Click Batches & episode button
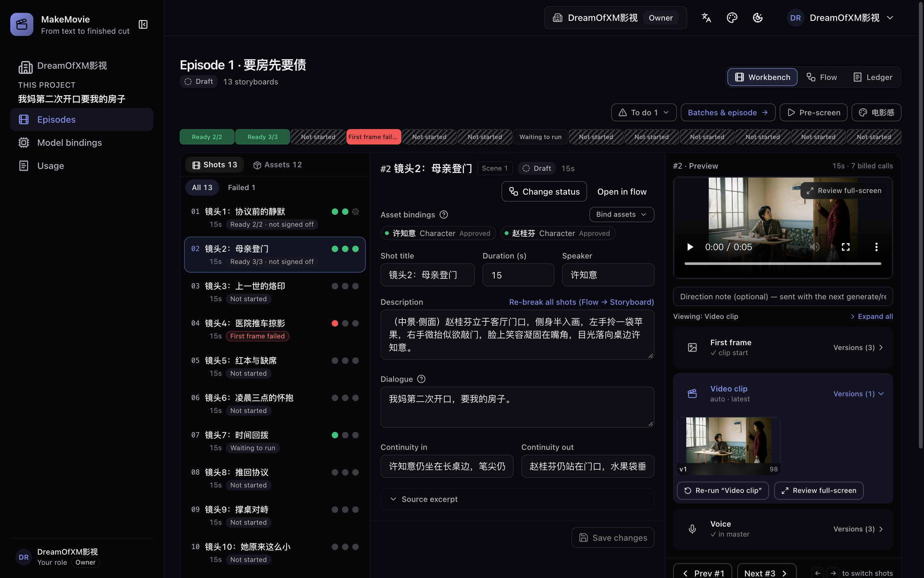This screenshot has height=578, width=924. tap(728, 112)
